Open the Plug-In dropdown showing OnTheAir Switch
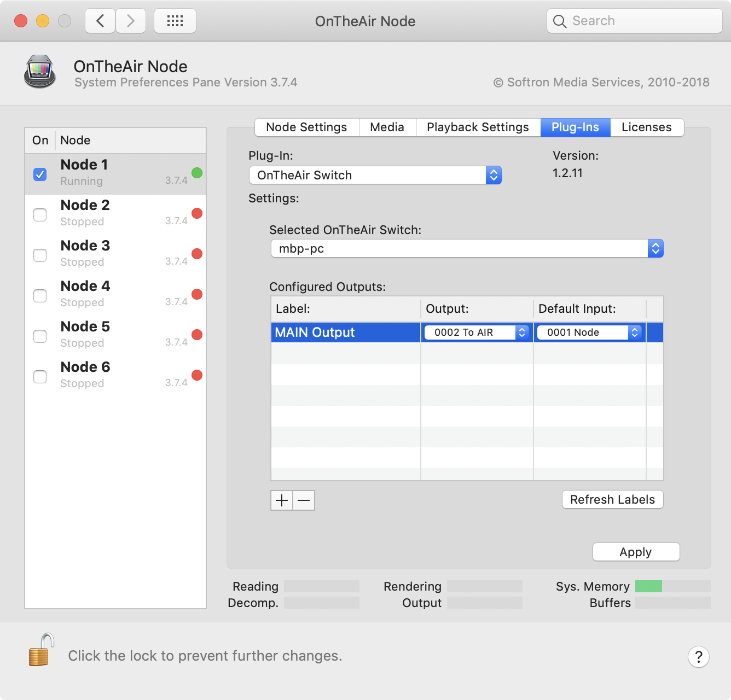Screen dimensions: 731x700 [x=375, y=175]
